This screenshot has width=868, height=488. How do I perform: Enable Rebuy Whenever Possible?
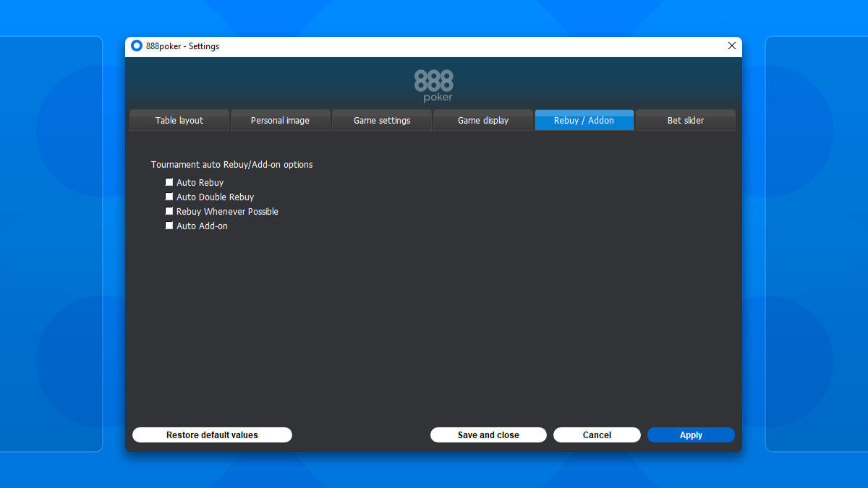[169, 211]
